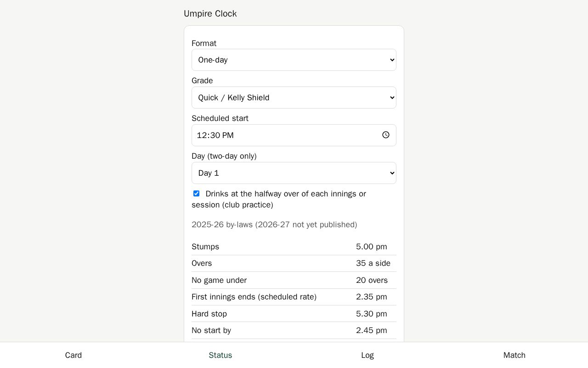Image resolution: width=588 pixels, height=368 pixels.
Task: Click the Hard stop label
Action: (x=209, y=314)
